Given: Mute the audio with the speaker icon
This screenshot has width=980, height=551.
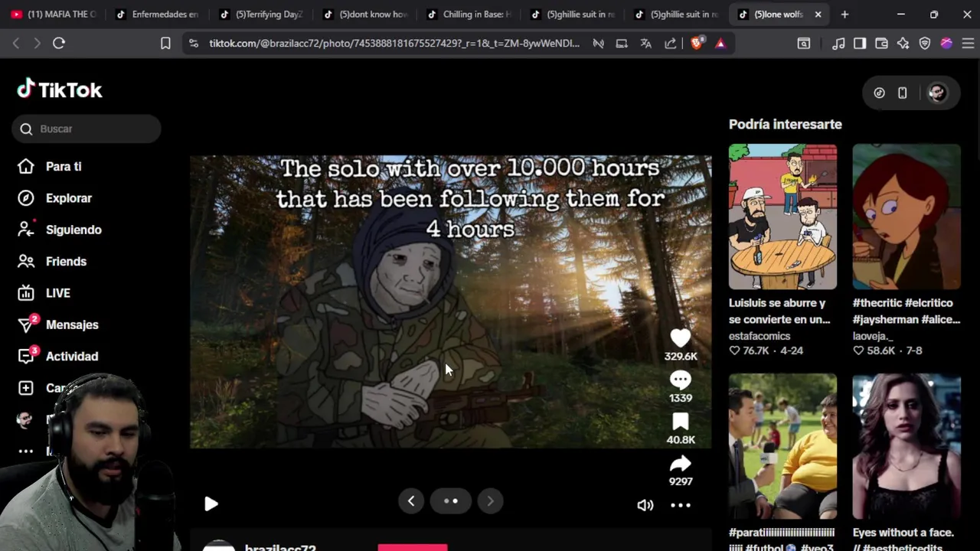Looking at the screenshot, I should tap(645, 505).
